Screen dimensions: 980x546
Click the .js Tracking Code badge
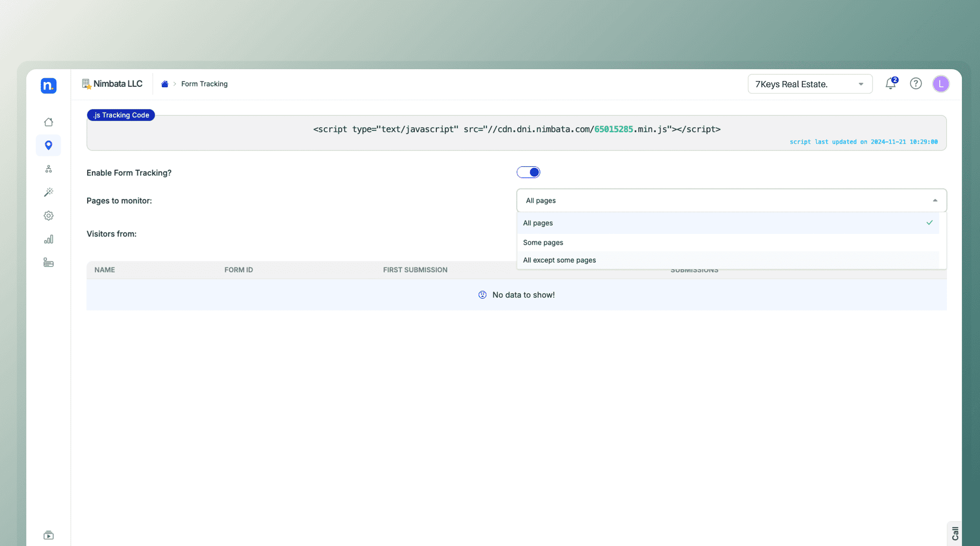121,115
